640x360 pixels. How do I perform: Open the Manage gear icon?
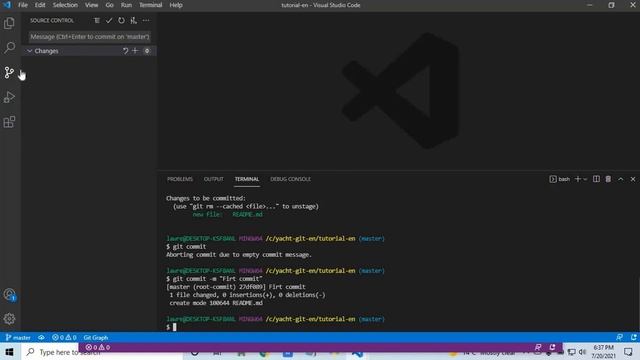(9, 318)
